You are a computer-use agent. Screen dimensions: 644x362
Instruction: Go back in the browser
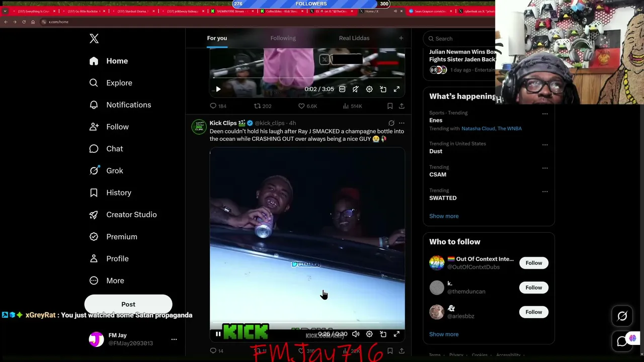pyautogui.click(x=6, y=22)
